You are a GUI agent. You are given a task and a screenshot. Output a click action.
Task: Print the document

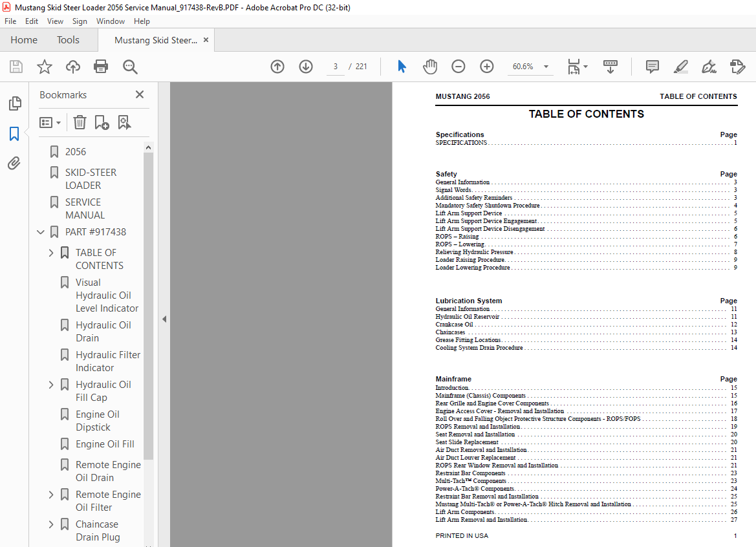coord(101,67)
